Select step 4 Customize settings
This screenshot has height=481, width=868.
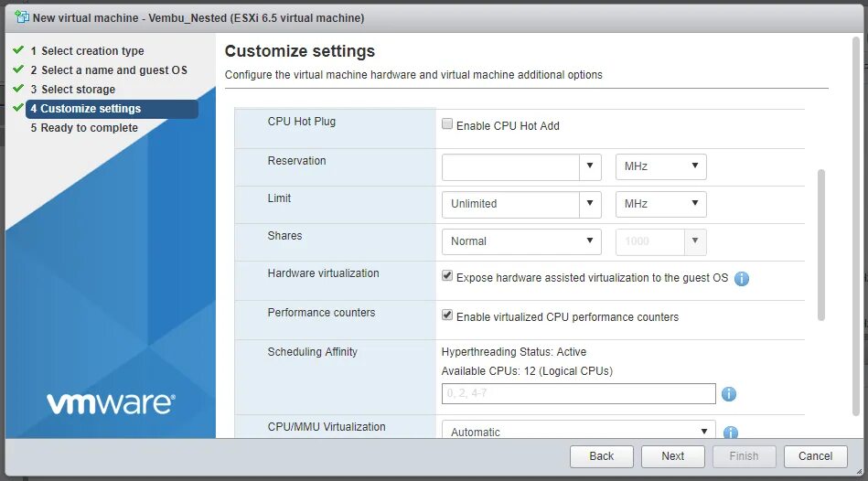click(x=112, y=109)
